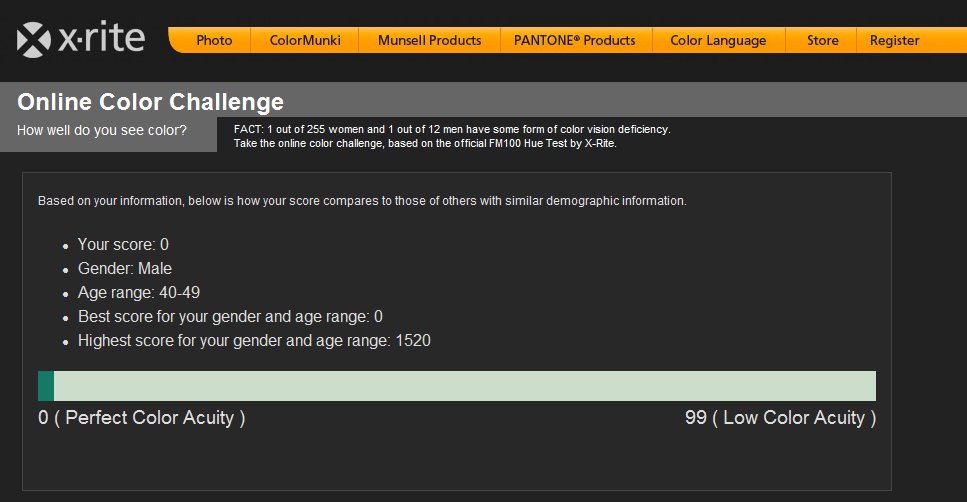Screen dimensions: 967x502
Task: Open the PANTONE Products menu
Action: (575, 40)
